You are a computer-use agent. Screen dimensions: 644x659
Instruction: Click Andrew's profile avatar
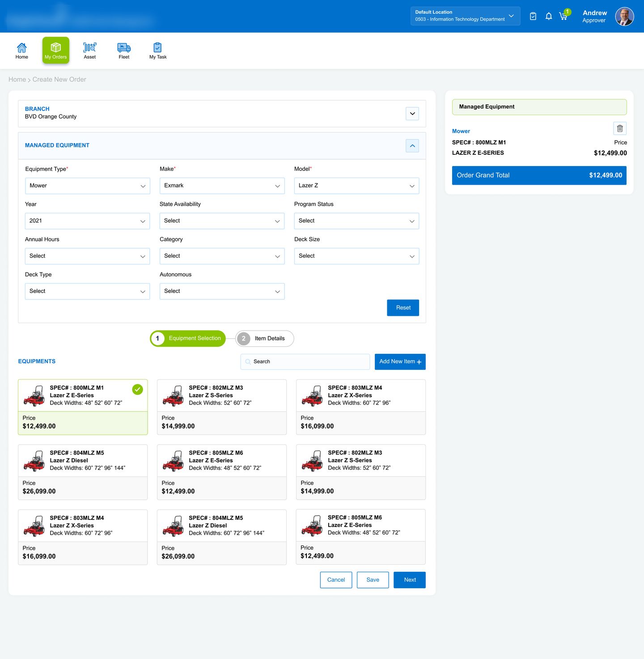(x=624, y=17)
